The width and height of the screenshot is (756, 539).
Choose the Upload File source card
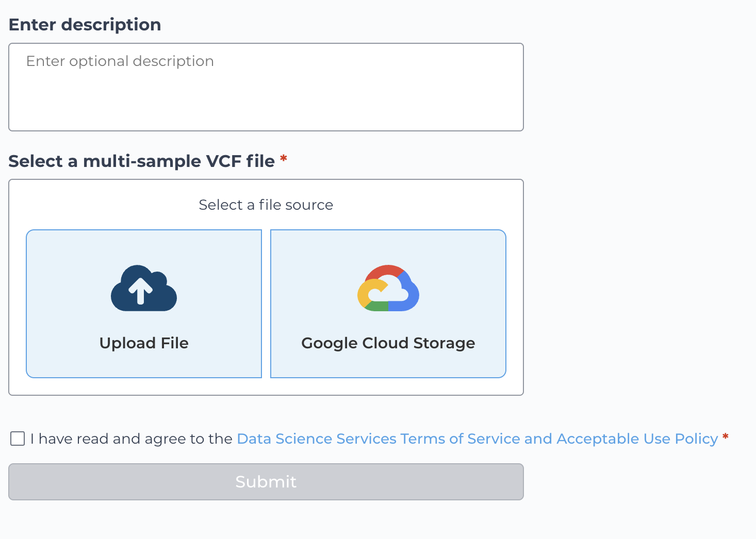coord(144,304)
